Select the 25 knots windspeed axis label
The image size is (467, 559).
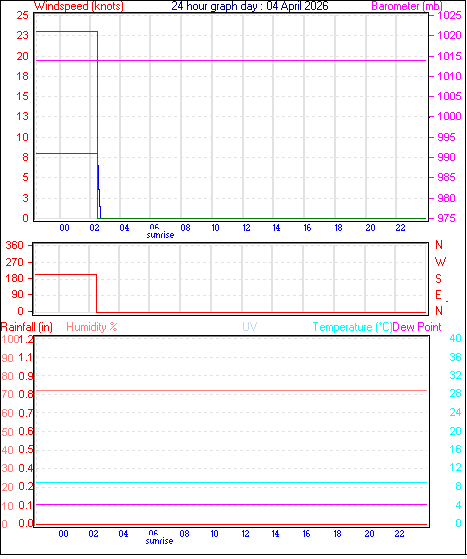point(22,15)
